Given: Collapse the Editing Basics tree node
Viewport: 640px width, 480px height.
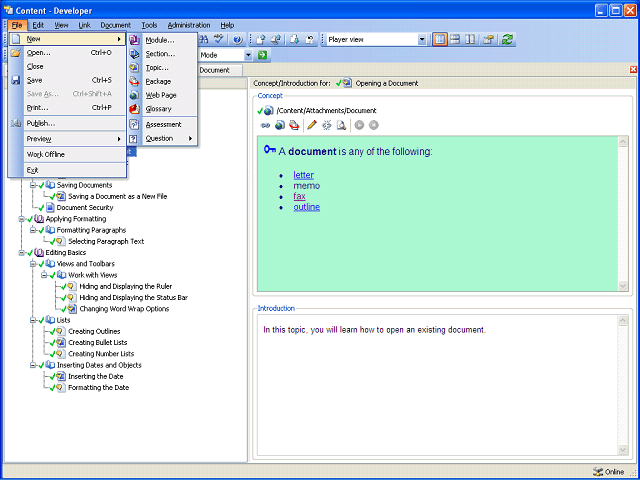Looking at the screenshot, I should (22, 253).
